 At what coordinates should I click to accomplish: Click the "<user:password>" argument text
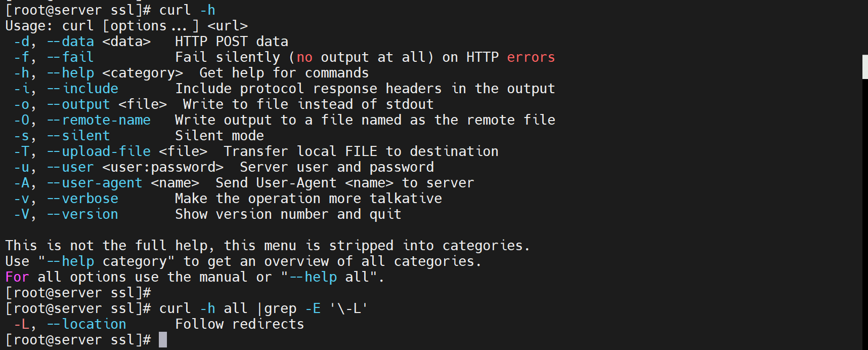pyautogui.click(x=162, y=167)
